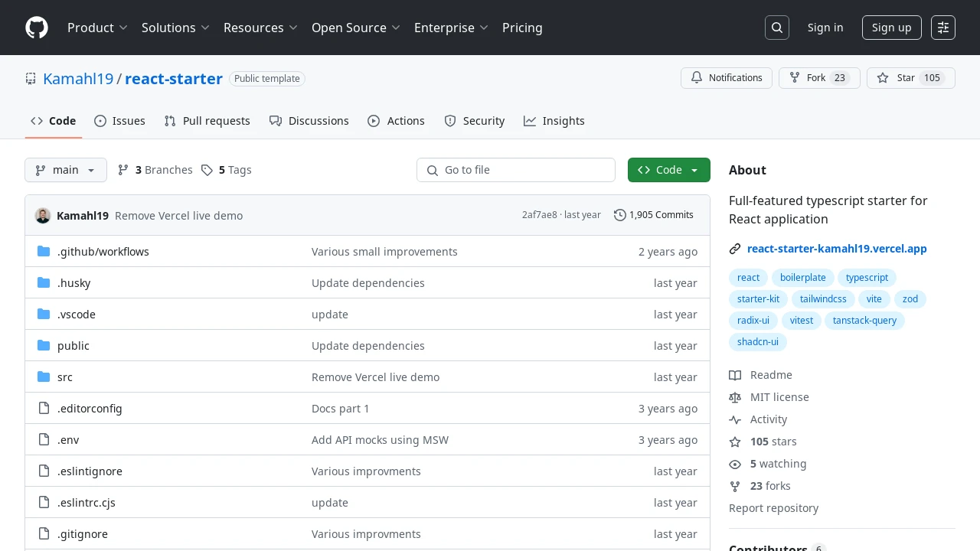The image size is (980, 551).
Task: Select the shadcn-ui topic tag
Action: click(x=758, y=342)
